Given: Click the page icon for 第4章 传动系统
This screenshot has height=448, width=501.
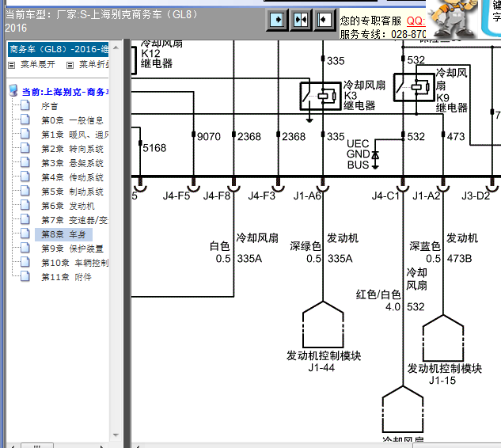Looking at the screenshot, I should (x=25, y=177).
